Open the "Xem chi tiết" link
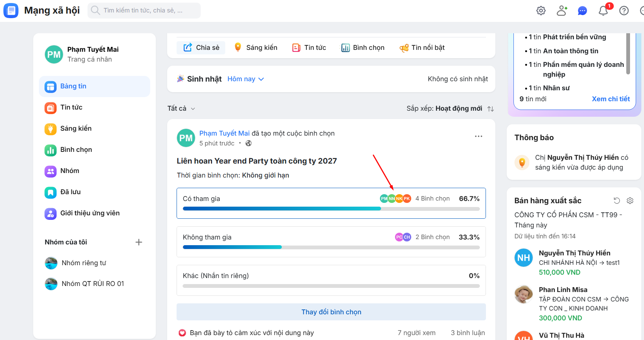This screenshot has height=340, width=644. (611, 99)
